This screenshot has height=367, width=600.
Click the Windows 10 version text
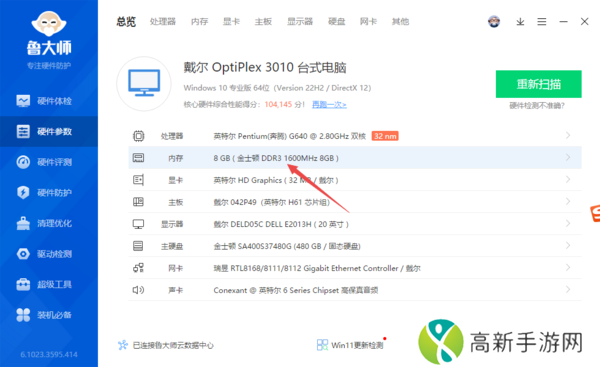(x=277, y=88)
